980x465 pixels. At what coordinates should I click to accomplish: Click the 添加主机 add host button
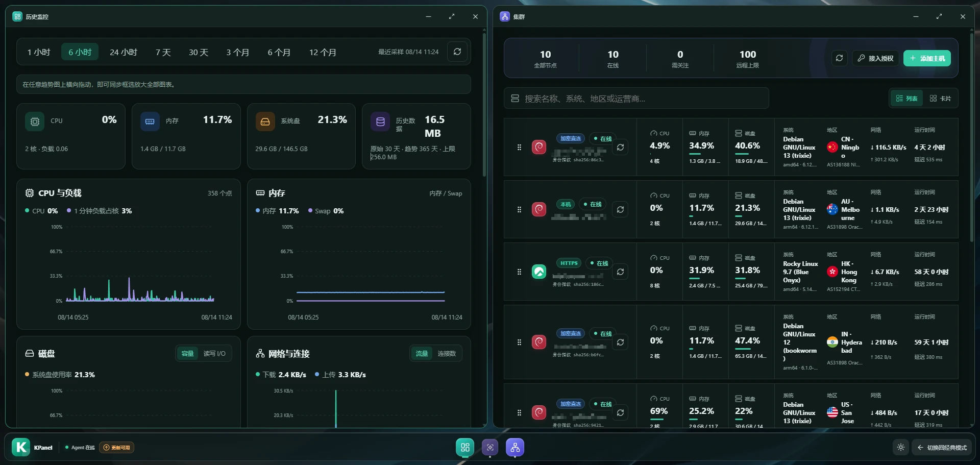tap(927, 58)
